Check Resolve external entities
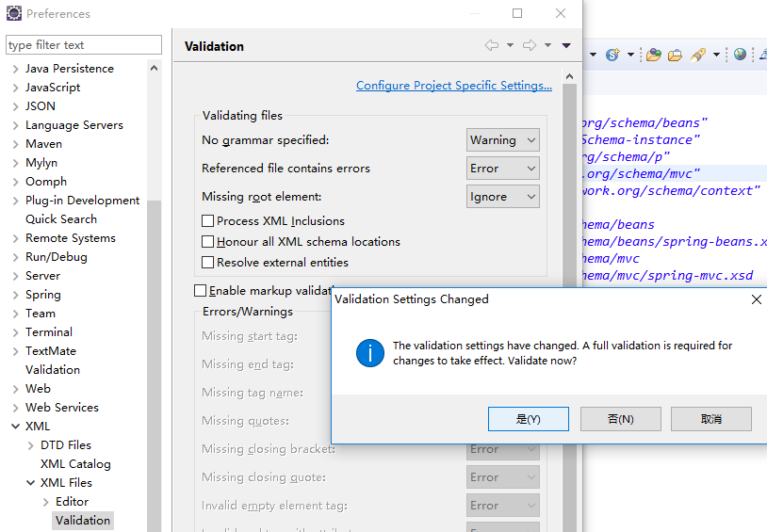 click(207, 263)
